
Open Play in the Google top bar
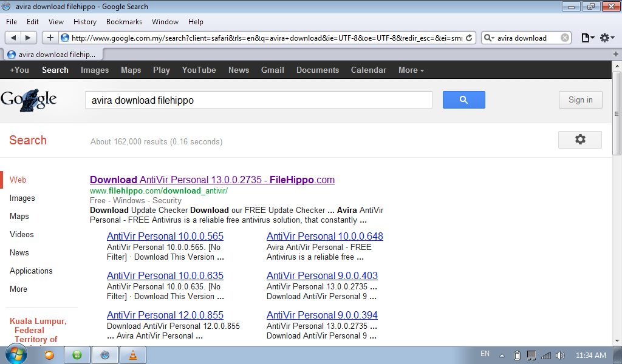click(x=162, y=70)
